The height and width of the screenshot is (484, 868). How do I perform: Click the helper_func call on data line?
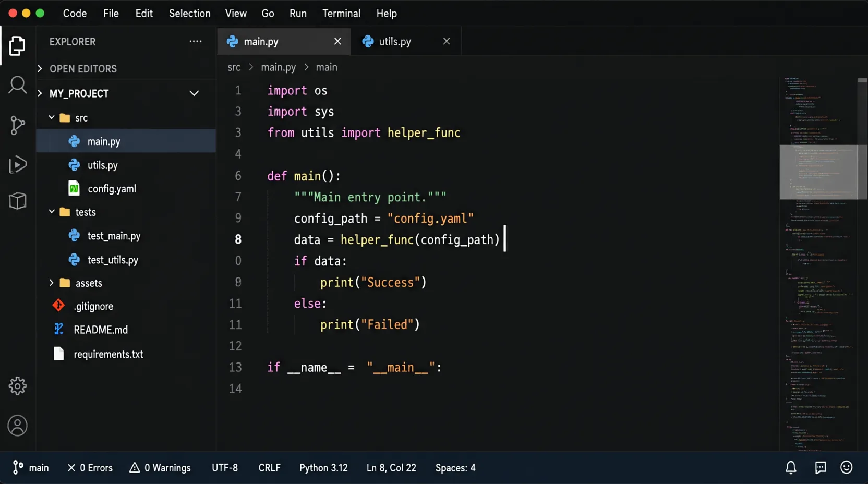(377, 239)
